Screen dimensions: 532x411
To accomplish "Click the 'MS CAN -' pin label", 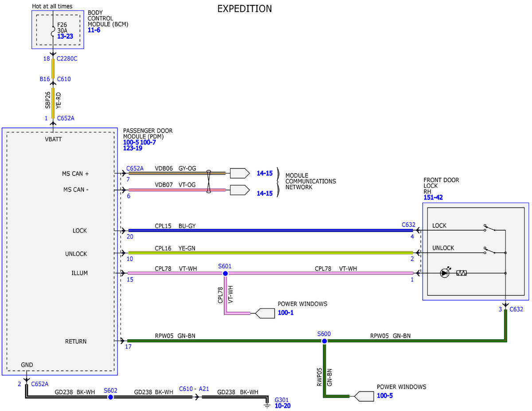I will 75,189.
